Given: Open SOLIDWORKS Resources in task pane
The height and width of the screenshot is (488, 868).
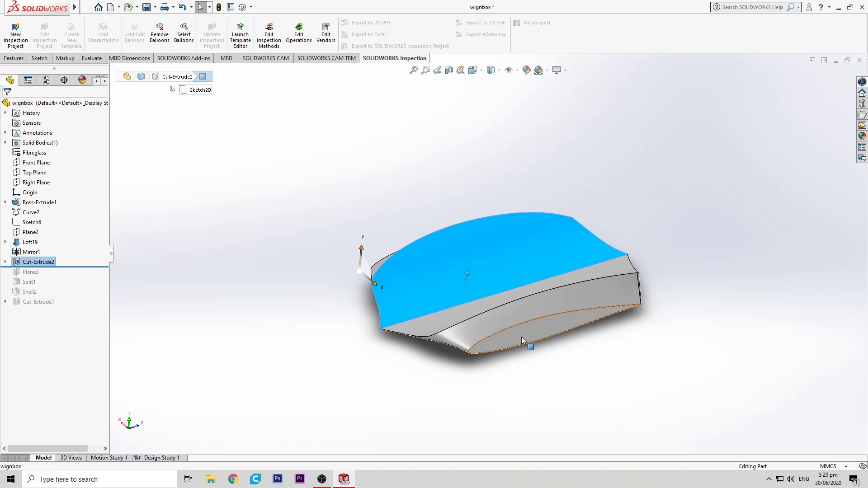Looking at the screenshot, I should (x=862, y=93).
